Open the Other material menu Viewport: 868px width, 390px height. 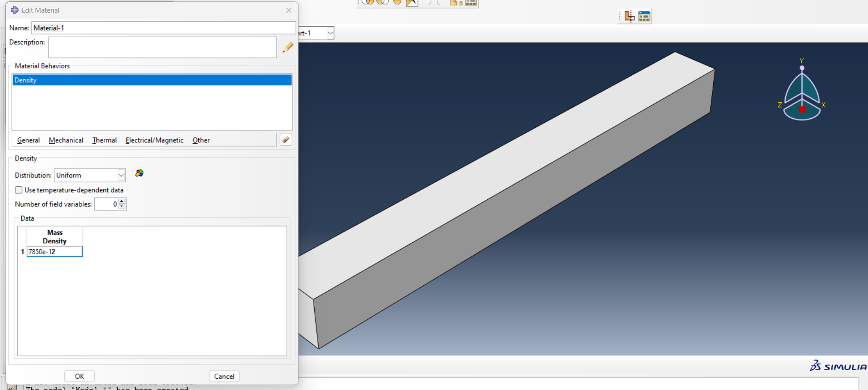coord(201,140)
